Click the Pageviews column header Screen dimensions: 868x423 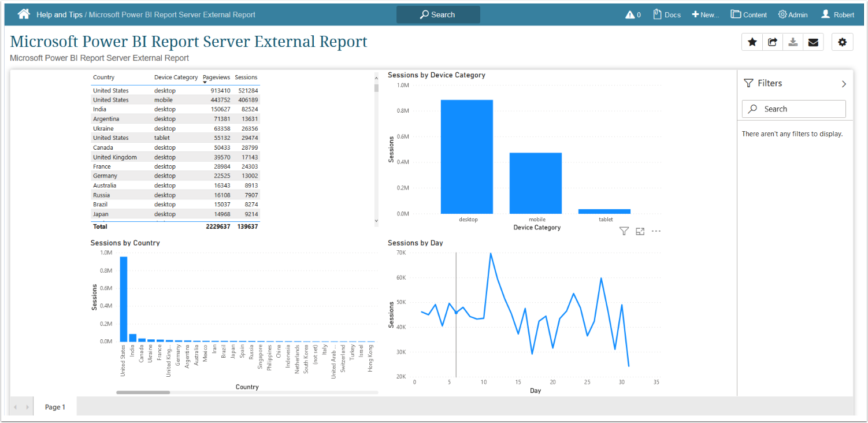(217, 77)
